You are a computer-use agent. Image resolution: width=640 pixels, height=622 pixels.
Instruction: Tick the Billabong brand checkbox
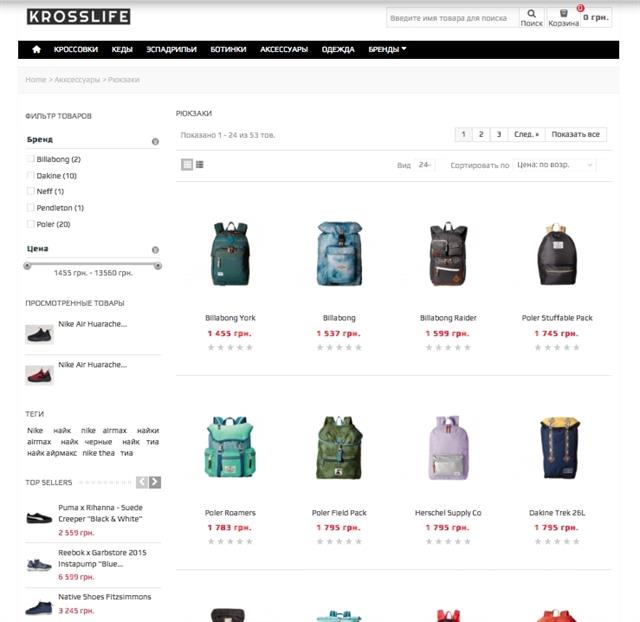30,159
